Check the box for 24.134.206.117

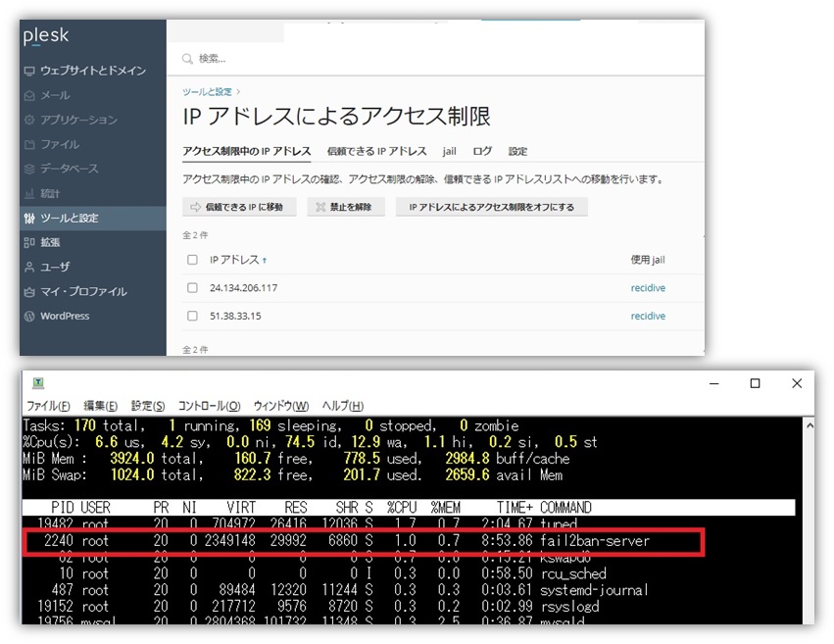click(192, 288)
